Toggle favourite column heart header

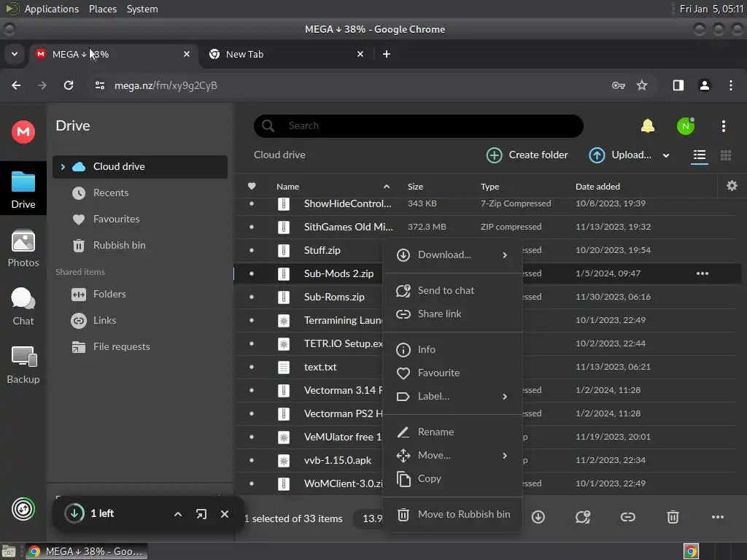click(x=252, y=186)
